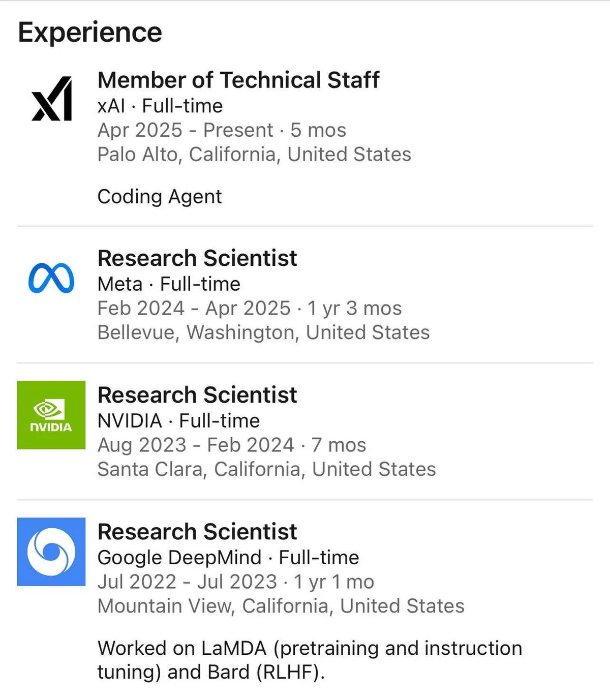Tap the Bellevue, Washington location text
Image resolution: width=610 pixels, height=700 pixels.
263,332
